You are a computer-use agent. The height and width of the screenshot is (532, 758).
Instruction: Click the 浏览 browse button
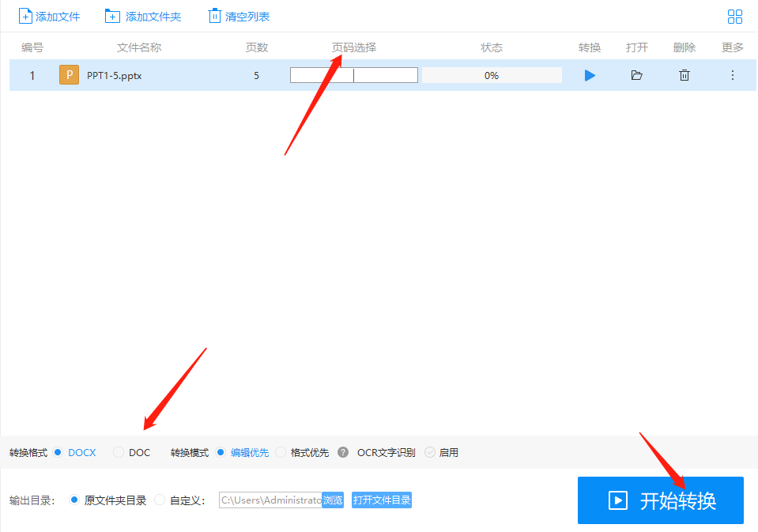point(333,500)
